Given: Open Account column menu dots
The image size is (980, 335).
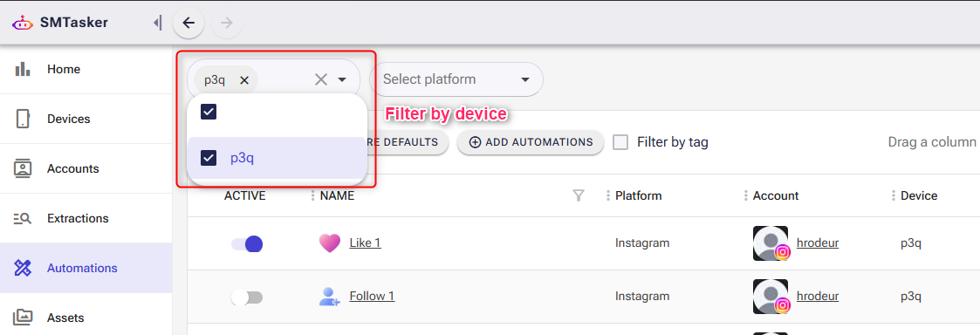Looking at the screenshot, I should pyautogui.click(x=745, y=195).
